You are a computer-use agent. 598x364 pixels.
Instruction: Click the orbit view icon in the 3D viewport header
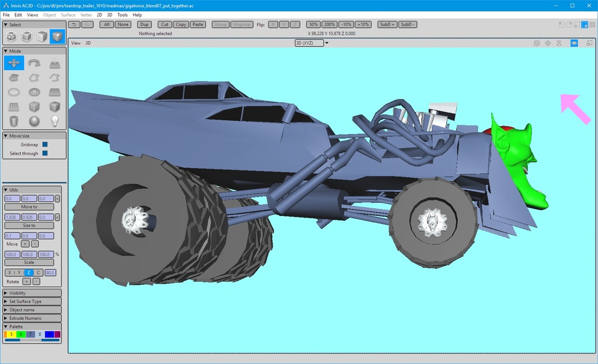pos(537,43)
